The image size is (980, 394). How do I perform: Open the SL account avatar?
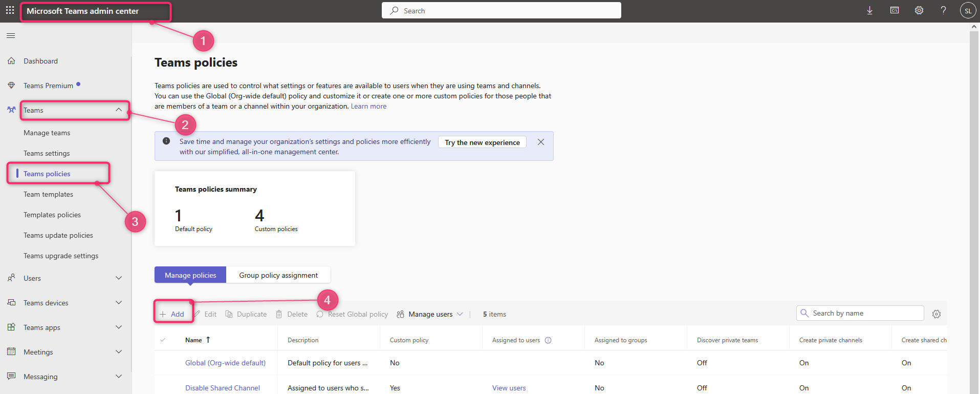pos(968,11)
